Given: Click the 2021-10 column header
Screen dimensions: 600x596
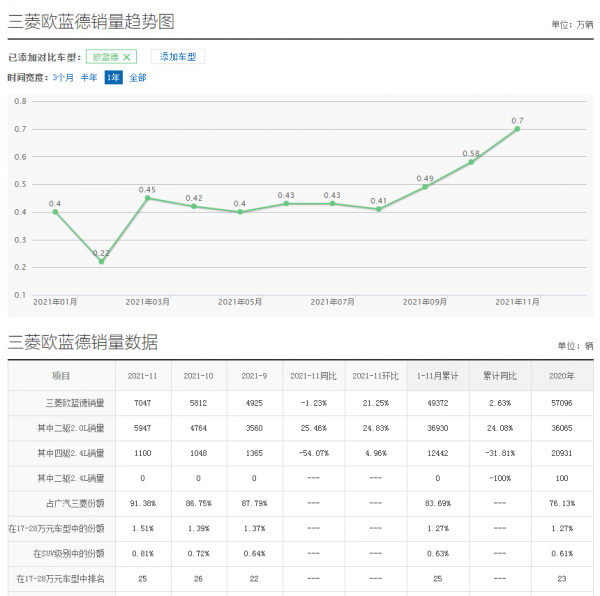Looking at the screenshot, I should (198, 376).
